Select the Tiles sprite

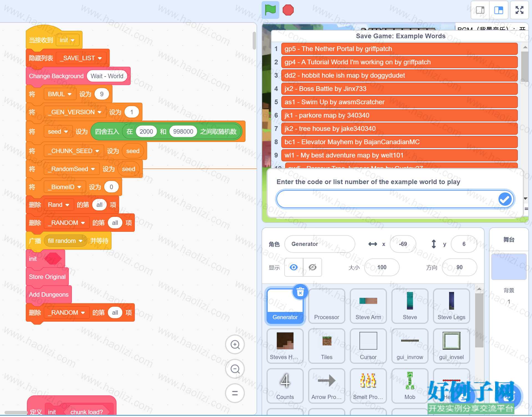(x=326, y=346)
